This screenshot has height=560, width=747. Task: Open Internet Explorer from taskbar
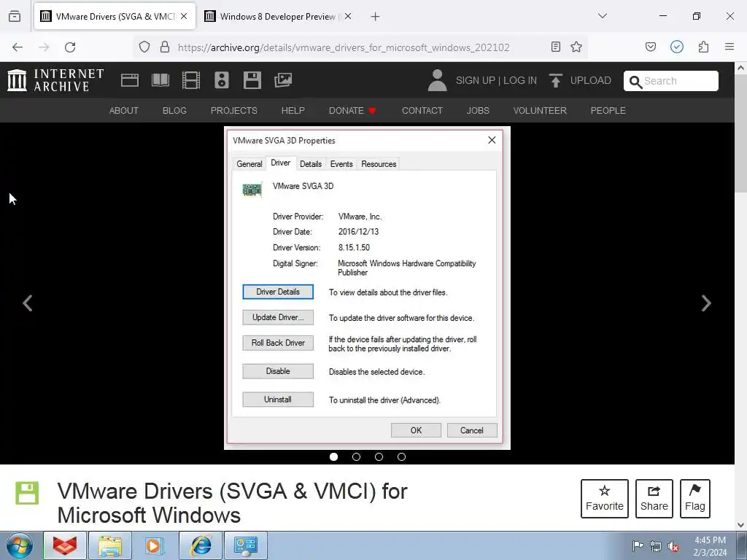click(201, 545)
